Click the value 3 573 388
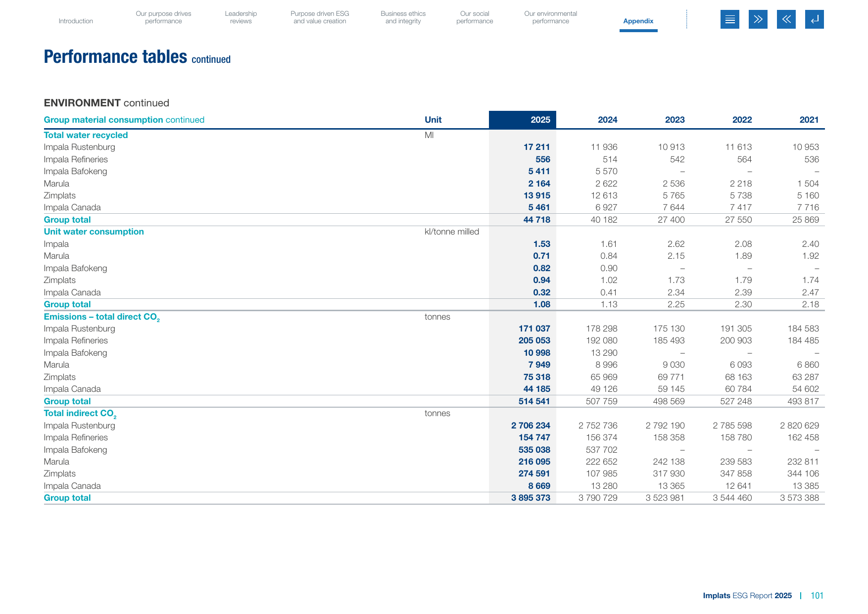 pyautogui.click(x=800, y=498)
